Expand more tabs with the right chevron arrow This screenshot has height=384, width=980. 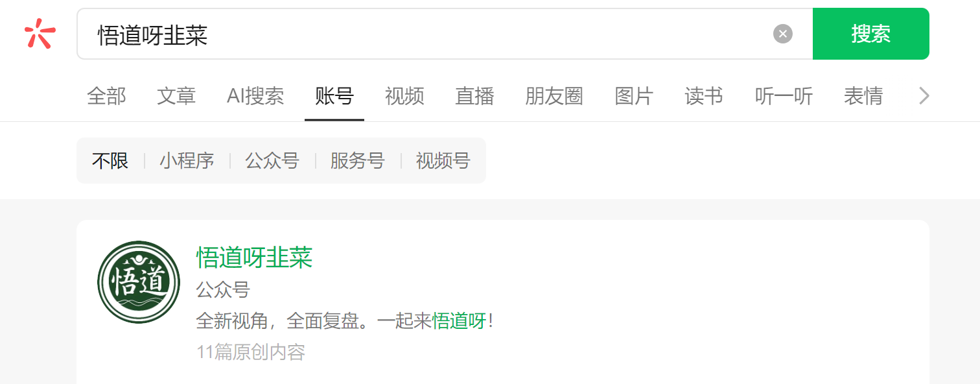point(924,96)
